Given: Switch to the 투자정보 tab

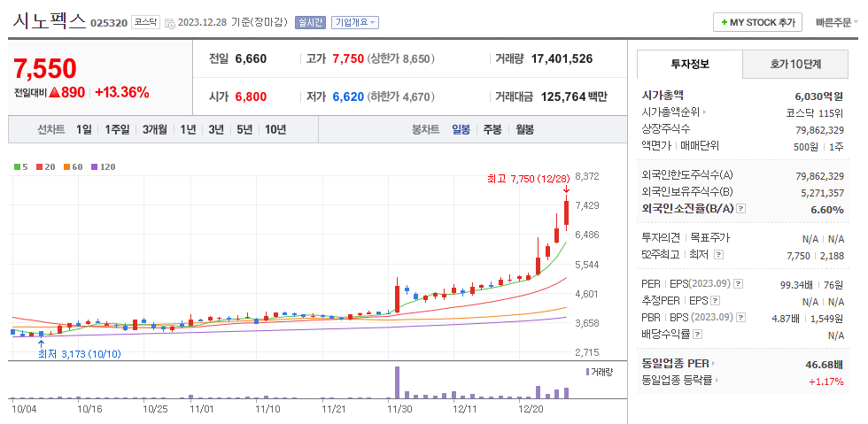Looking at the screenshot, I should point(690,65).
